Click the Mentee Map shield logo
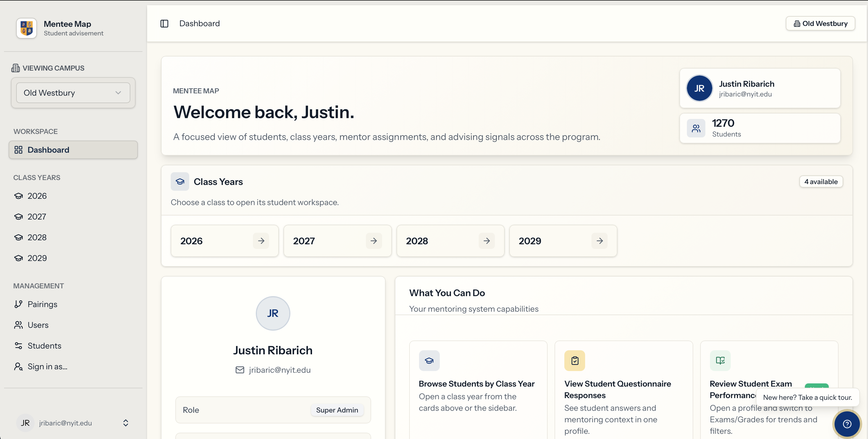 coord(26,28)
